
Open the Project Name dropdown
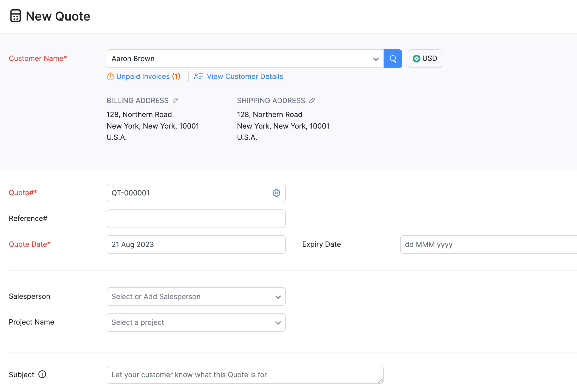click(196, 322)
